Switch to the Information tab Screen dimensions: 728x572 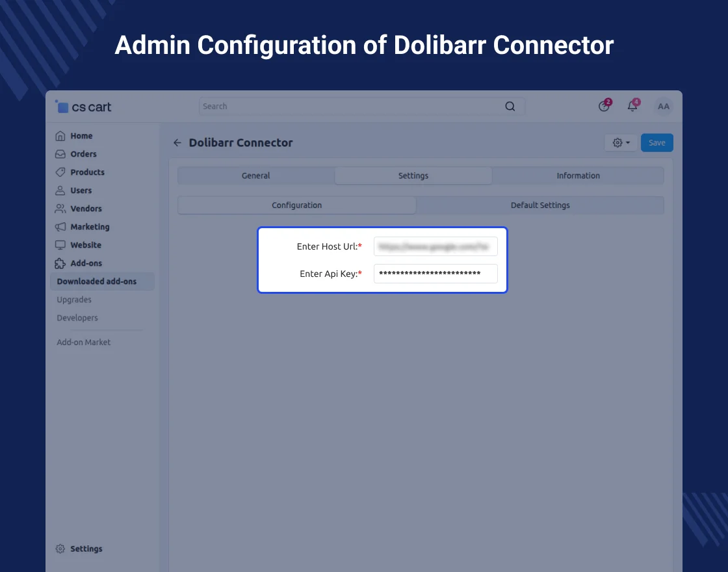(578, 175)
